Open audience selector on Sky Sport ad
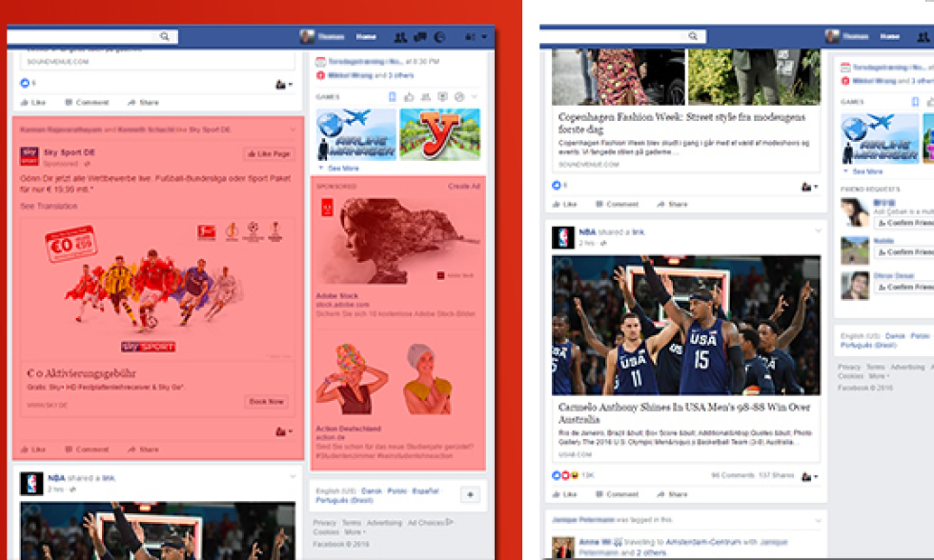The image size is (934, 560). 284,431
